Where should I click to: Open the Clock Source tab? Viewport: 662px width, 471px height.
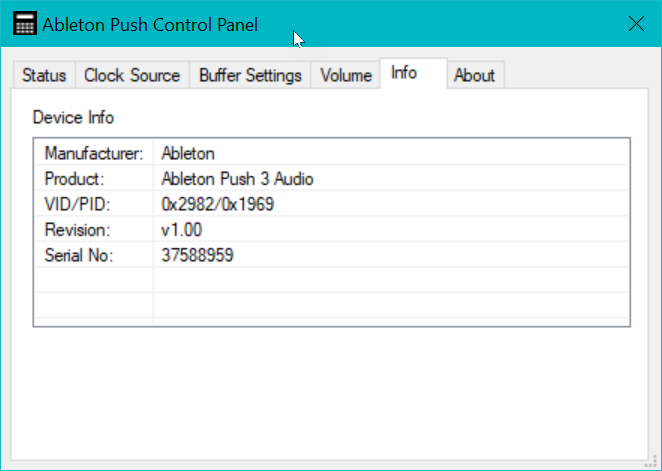click(x=132, y=75)
